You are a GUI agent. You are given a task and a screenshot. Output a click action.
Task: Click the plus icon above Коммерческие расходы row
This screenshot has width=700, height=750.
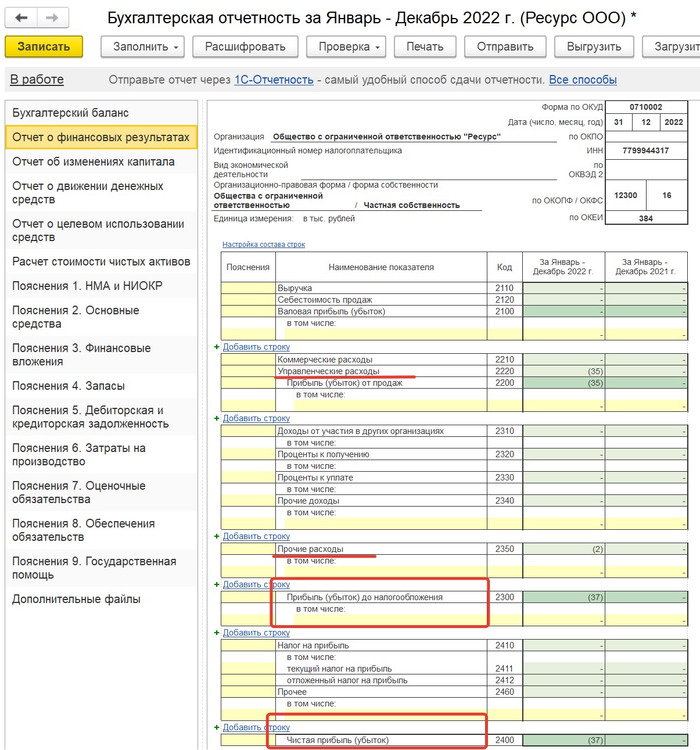pyautogui.click(x=217, y=347)
